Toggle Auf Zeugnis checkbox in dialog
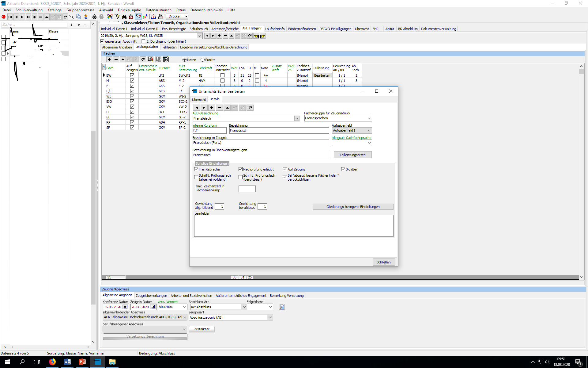588x368 pixels. pos(285,169)
